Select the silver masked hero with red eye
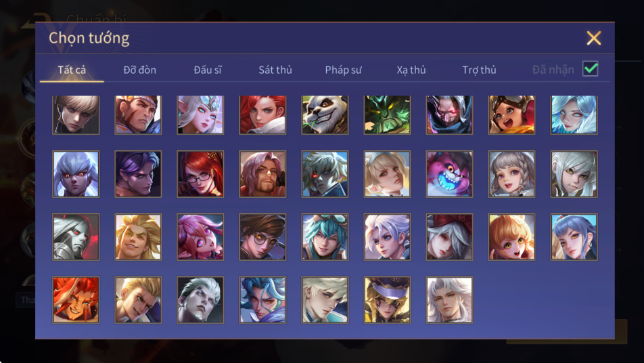 pos(76,237)
